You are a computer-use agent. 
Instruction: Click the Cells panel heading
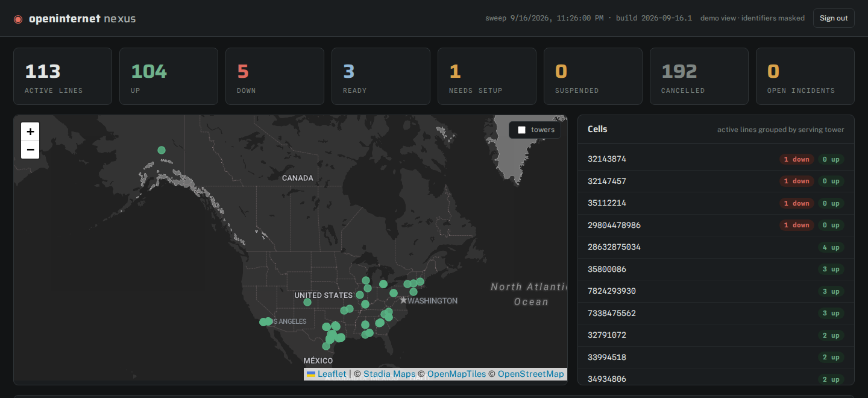tap(597, 129)
